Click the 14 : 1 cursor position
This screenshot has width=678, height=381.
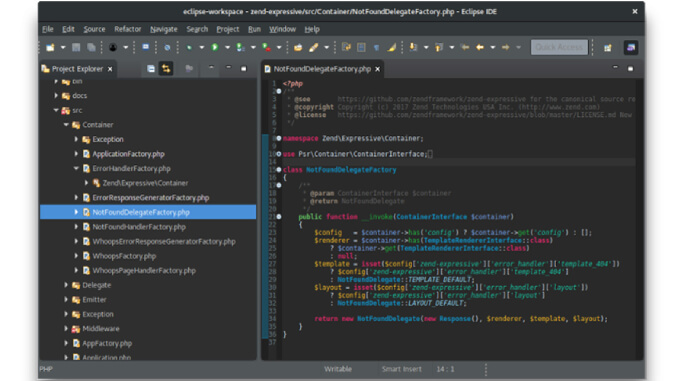click(445, 369)
